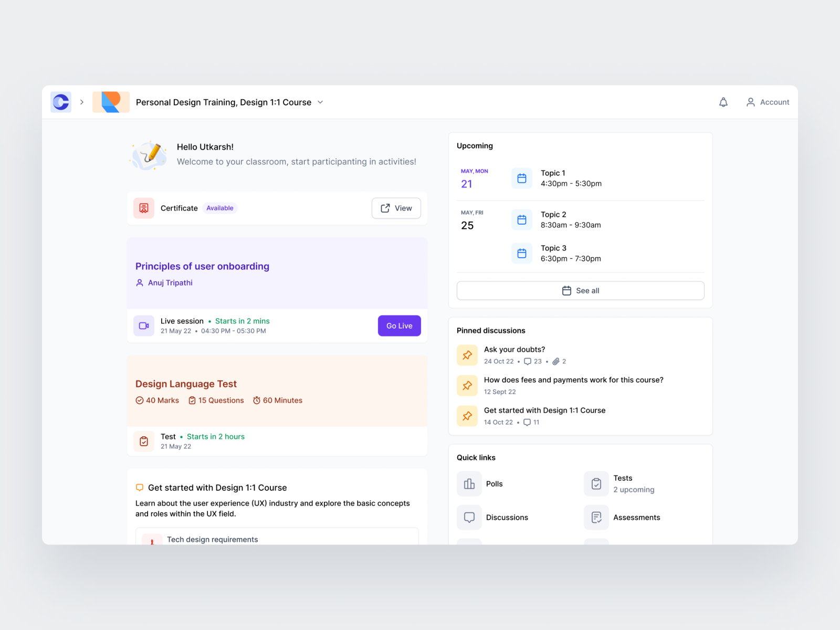Click the red certificate icon
Screen dimensions: 840x630
pyautogui.click(x=143, y=208)
